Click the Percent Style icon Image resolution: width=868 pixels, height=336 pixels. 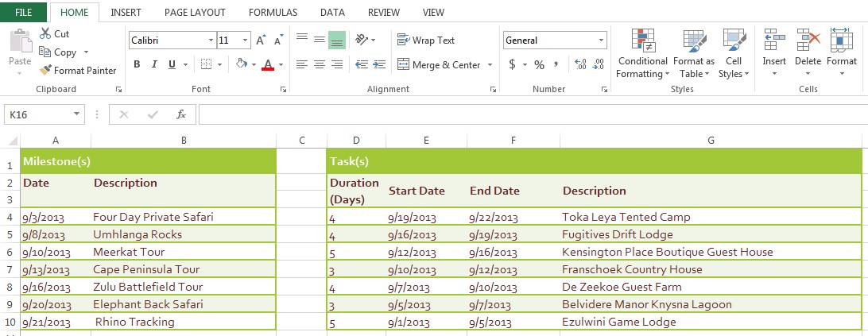539,64
